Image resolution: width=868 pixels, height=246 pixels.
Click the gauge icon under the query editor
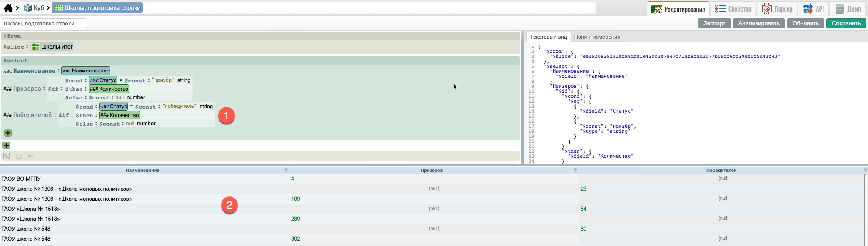pyautogui.click(x=19, y=156)
